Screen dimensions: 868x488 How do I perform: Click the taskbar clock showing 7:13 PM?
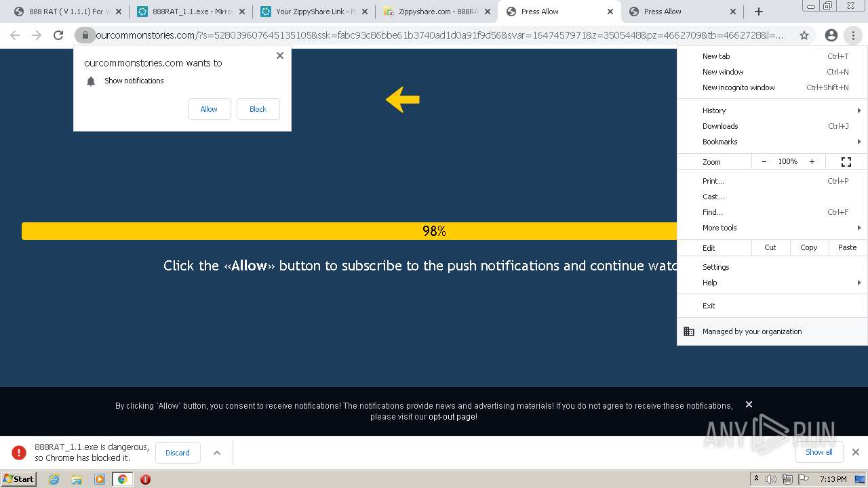point(833,479)
